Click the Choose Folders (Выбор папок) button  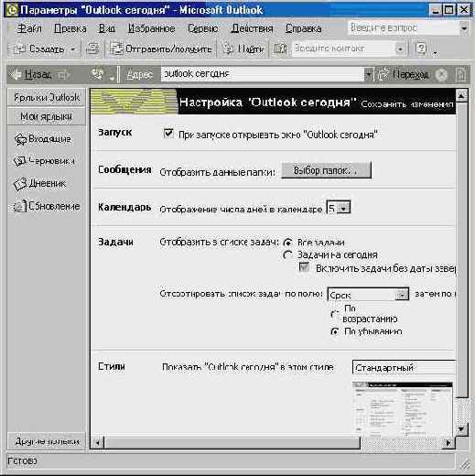tap(326, 170)
